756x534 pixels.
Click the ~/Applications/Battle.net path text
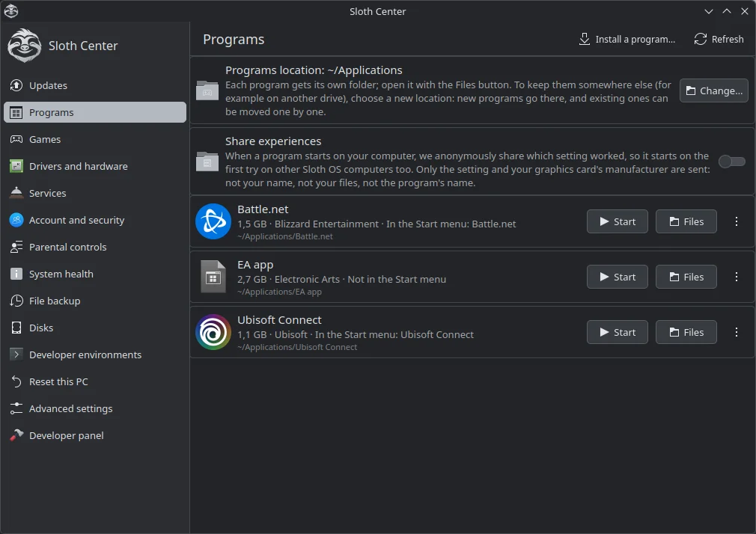pyautogui.click(x=285, y=236)
